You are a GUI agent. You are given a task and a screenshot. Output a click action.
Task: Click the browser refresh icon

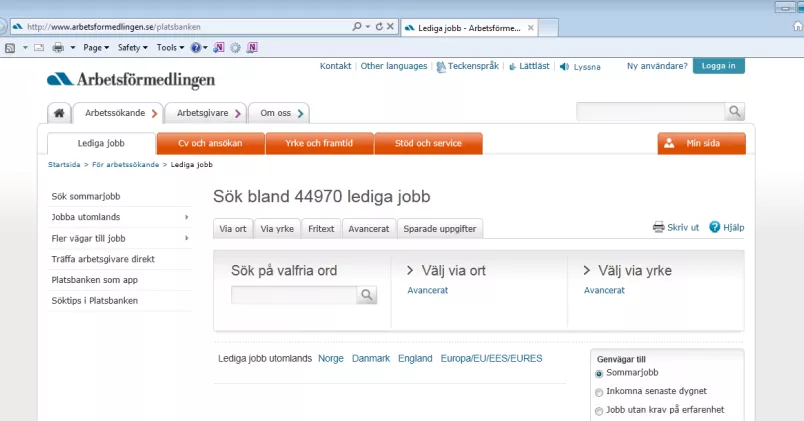click(379, 26)
